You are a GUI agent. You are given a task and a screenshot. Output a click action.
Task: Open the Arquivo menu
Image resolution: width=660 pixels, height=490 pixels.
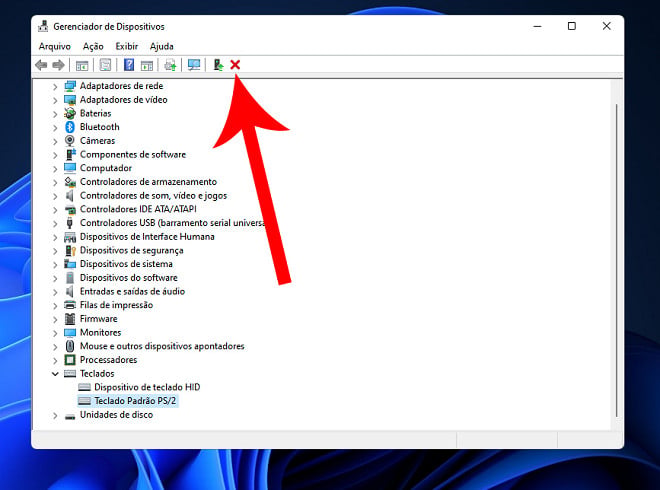pos(54,46)
